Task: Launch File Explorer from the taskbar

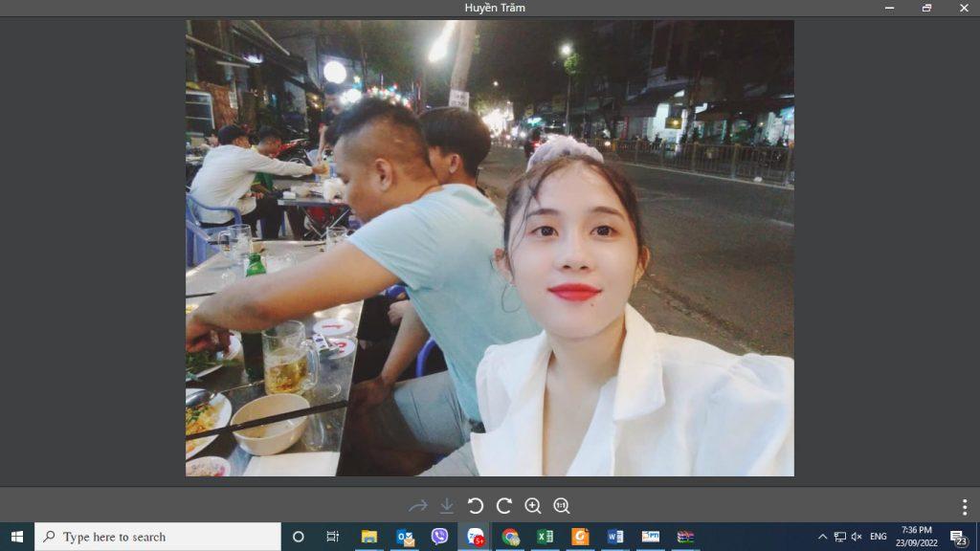Action: tap(368, 537)
